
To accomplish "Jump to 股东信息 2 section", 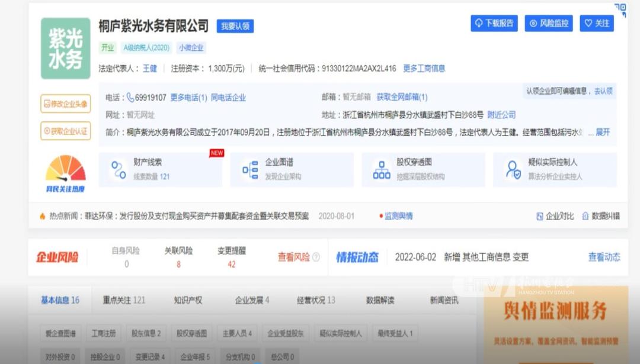I will coord(146,333).
